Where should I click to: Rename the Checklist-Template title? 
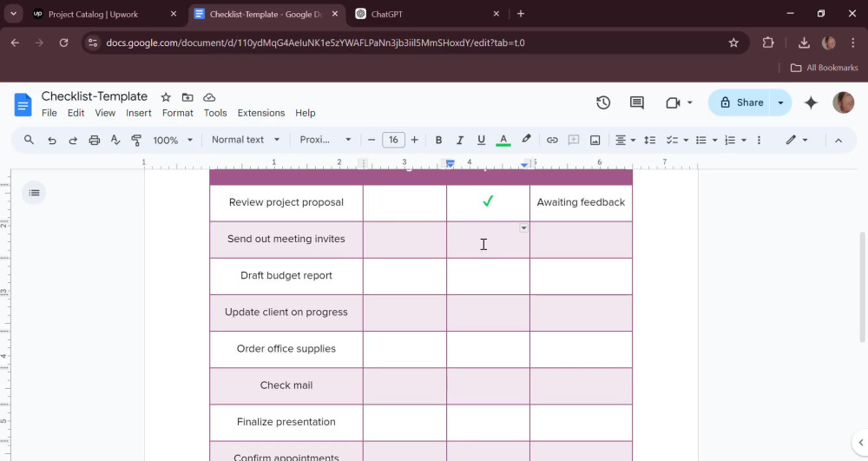point(95,96)
